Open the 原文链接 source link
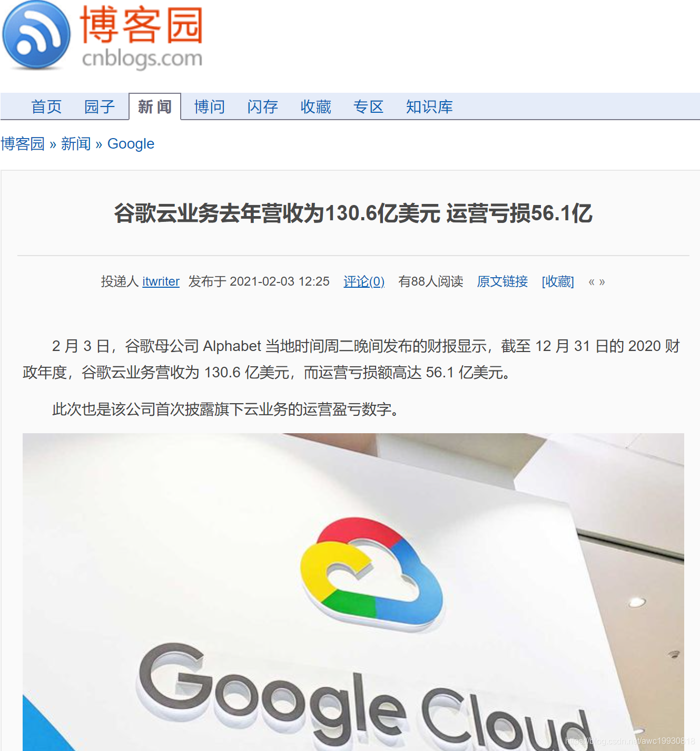The width and height of the screenshot is (700, 751). [502, 281]
